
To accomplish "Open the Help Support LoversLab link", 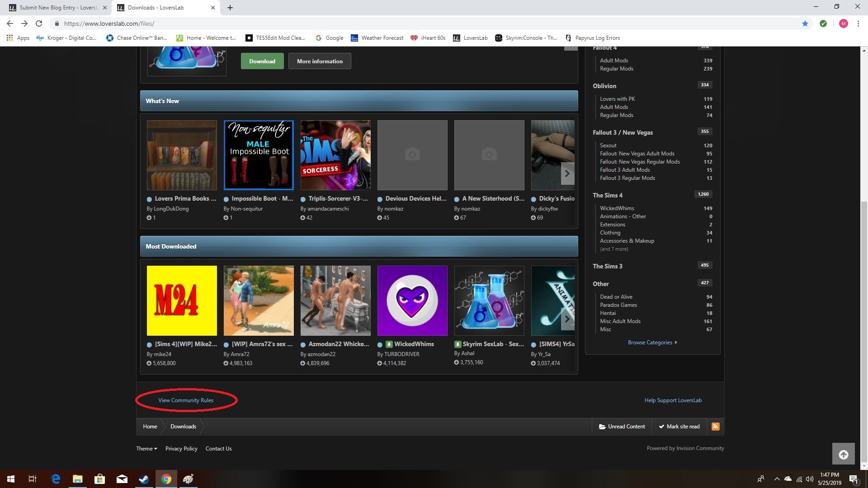I will 673,400.
